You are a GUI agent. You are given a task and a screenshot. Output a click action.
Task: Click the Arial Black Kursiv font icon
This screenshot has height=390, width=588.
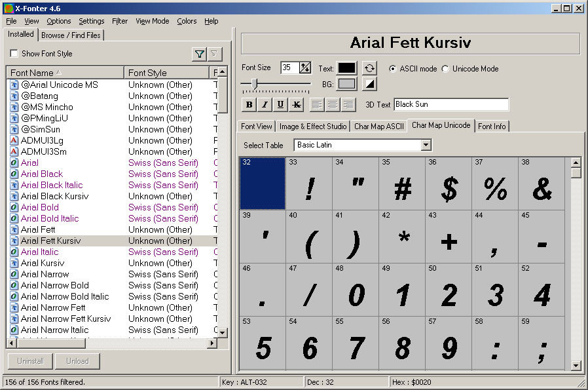click(14, 197)
